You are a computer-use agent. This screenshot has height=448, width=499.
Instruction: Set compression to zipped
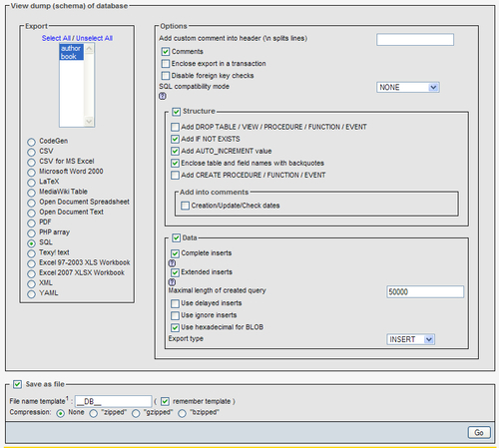tap(93, 413)
